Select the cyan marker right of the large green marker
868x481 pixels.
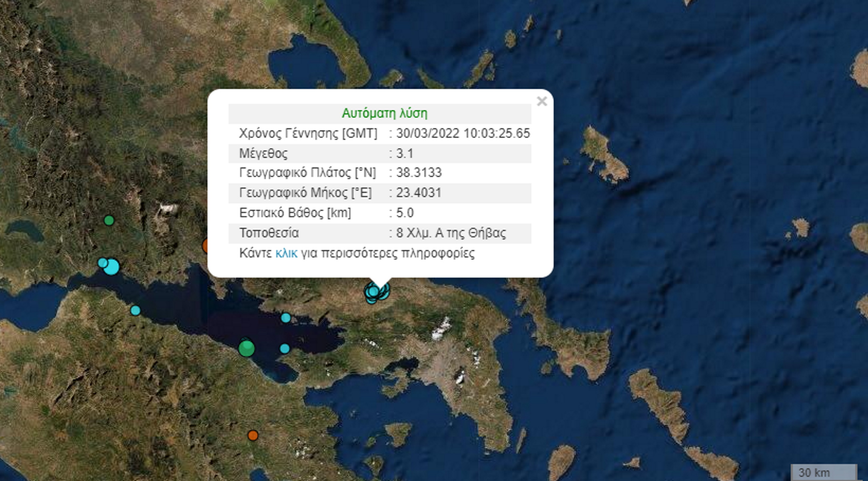tap(285, 348)
